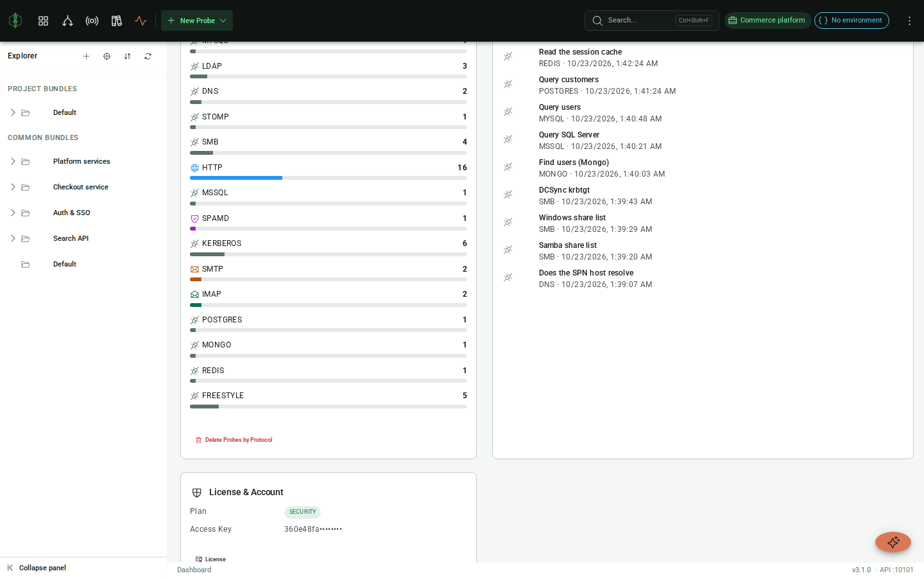Expand the Auth & SSO bundle
924x578 pixels.
point(13,213)
